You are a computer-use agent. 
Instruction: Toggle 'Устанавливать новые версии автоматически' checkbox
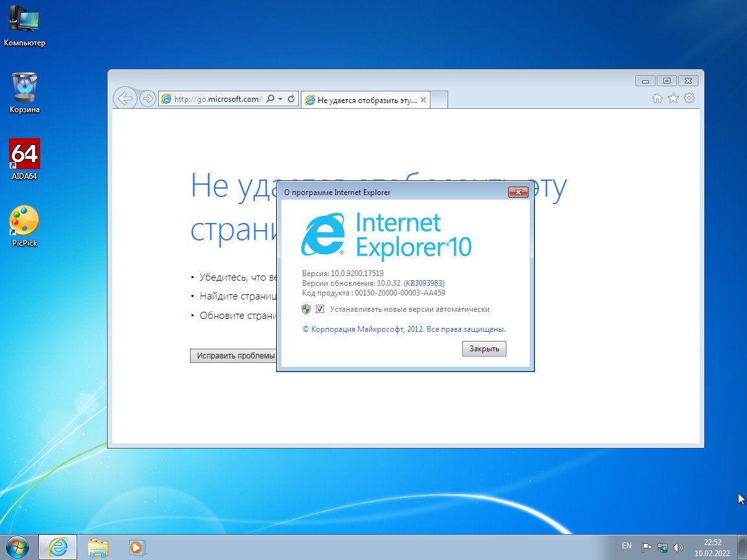[x=320, y=309]
